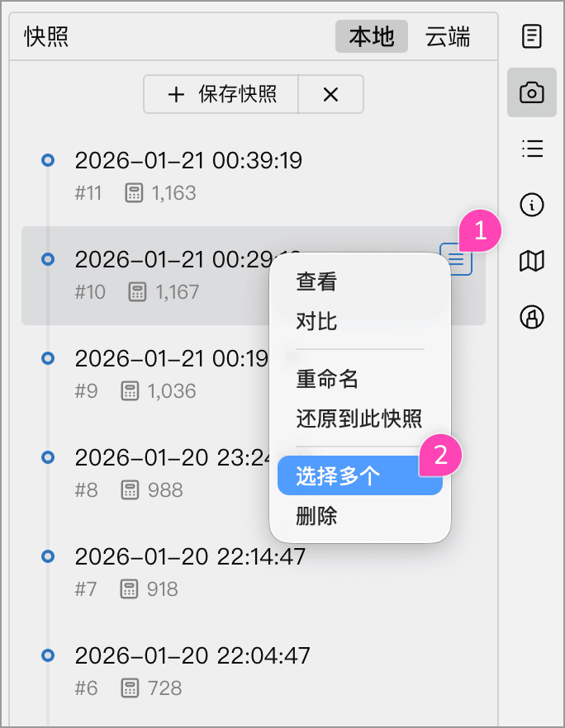
Task: Select the 2026-01-21 00:39:19 snapshot
Action: pos(188,160)
